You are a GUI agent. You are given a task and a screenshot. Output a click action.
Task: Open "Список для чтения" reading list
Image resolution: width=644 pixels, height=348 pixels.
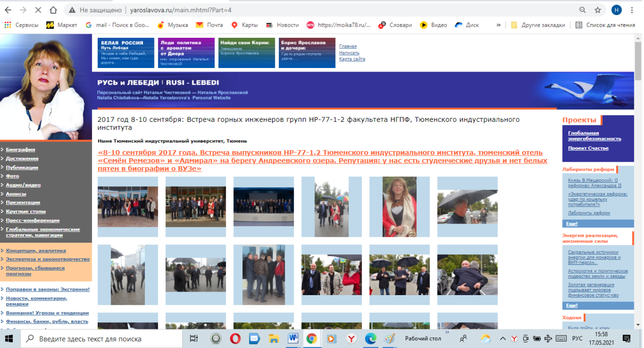[605, 25]
